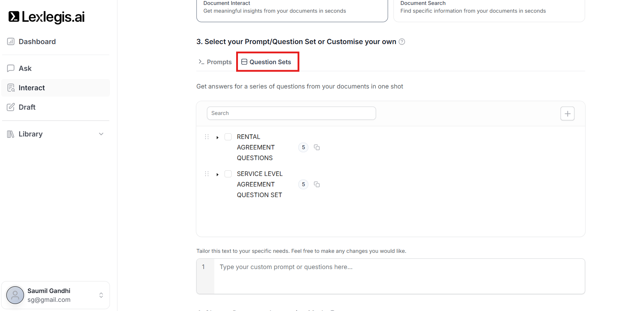The image size is (644, 311).
Task: Expand the Library menu in sidebar
Action: 101,134
